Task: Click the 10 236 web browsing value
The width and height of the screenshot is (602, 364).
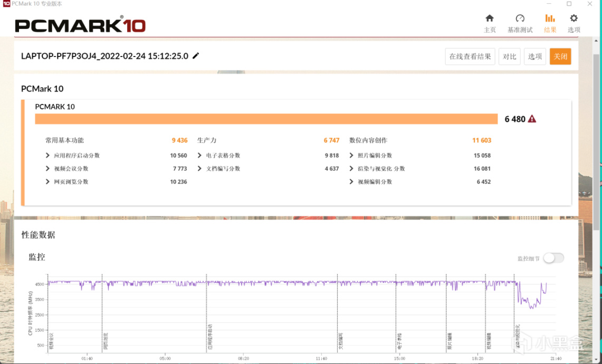Action: [x=178, y=181]
